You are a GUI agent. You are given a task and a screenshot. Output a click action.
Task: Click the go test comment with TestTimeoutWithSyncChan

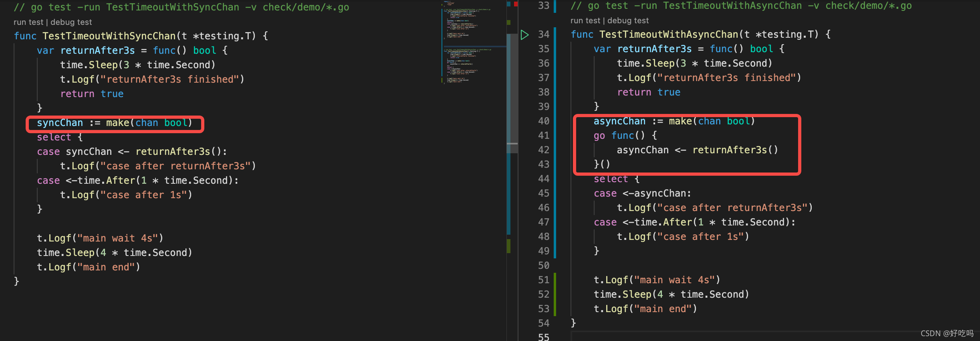(181, 7)
